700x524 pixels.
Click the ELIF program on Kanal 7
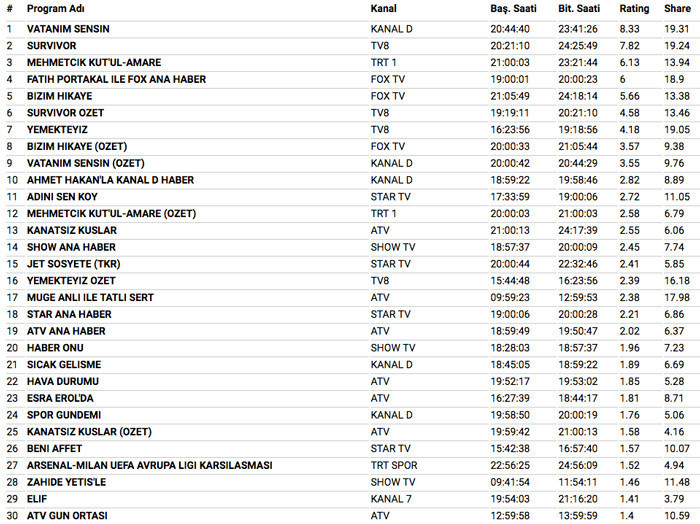tap(37, 498)
